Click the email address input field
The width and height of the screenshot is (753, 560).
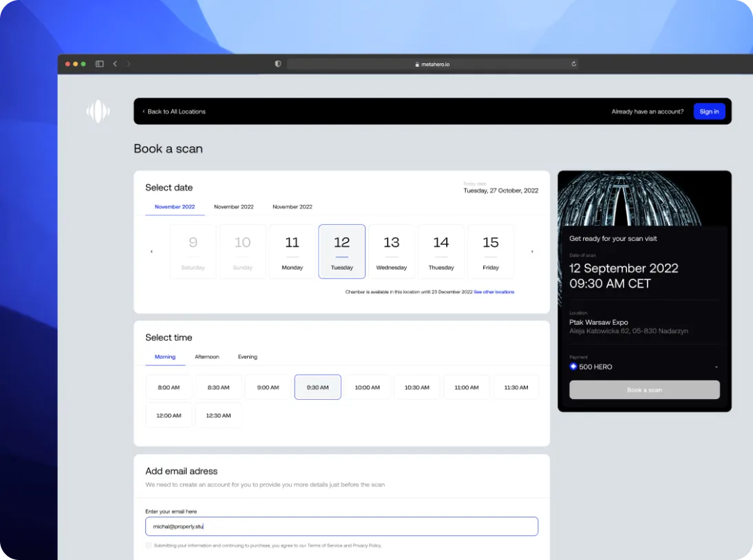coord(341,526)
